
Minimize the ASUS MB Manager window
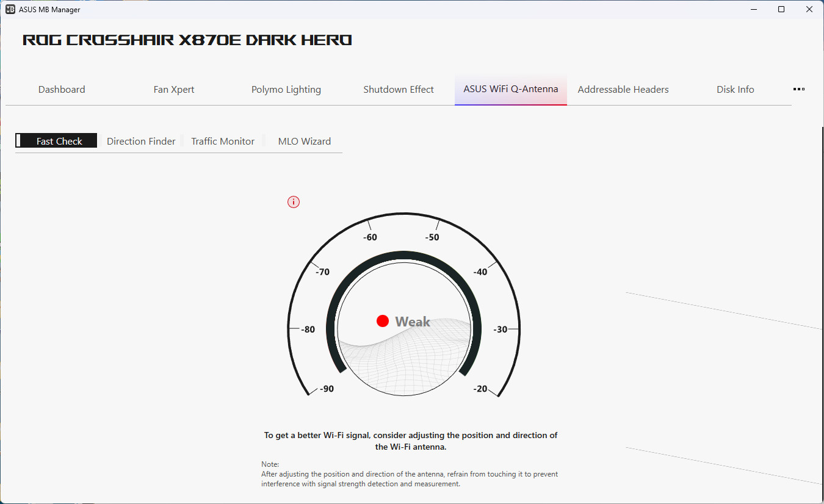click(x=753, y=9)
